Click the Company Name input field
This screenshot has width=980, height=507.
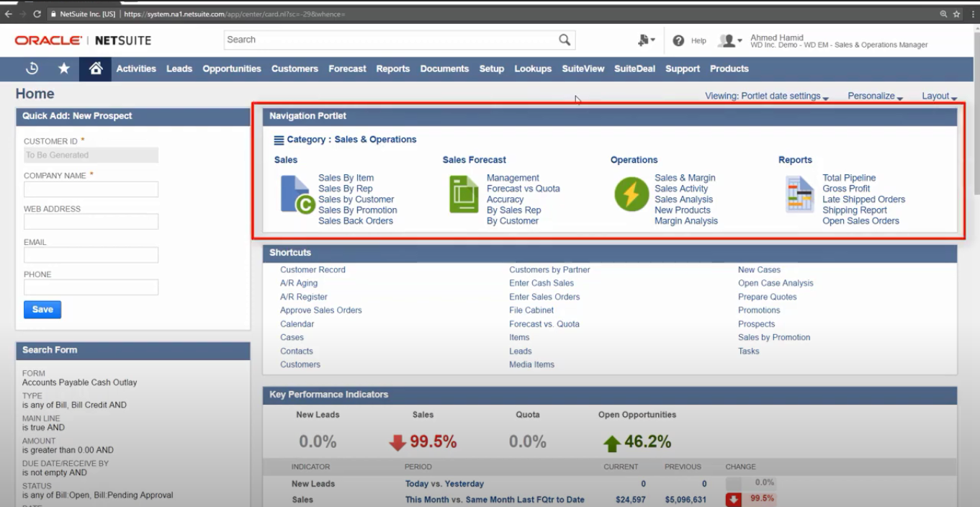click(91, 189)
